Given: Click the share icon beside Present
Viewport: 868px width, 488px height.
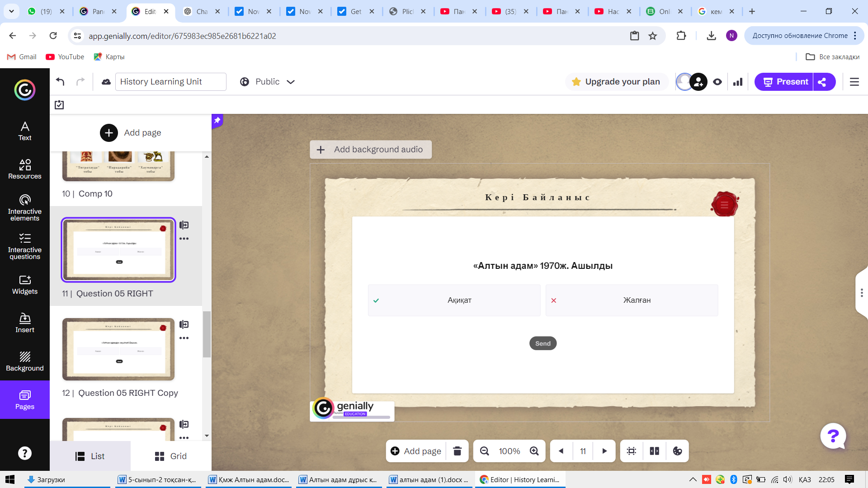Looking at the screenshot, I should tap(822, 82).
